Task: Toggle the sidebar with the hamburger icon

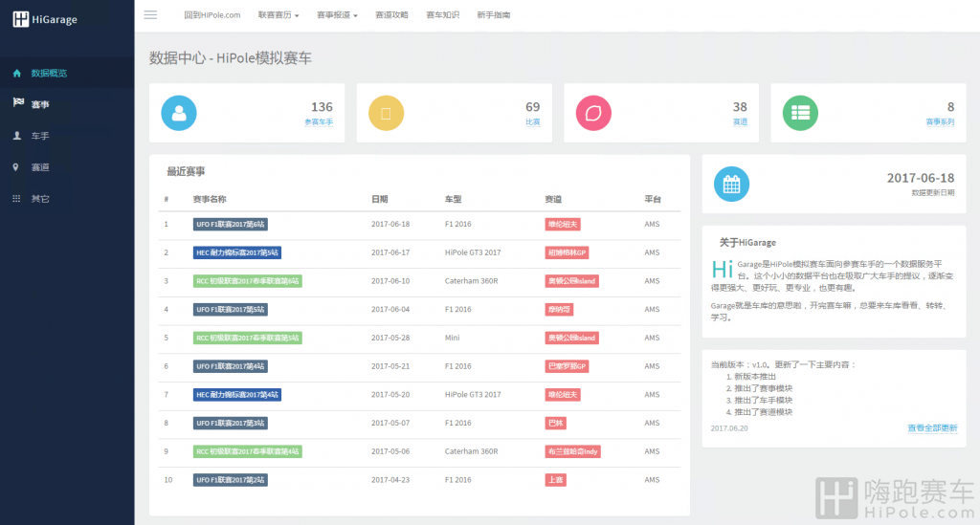Action: (x=150, y=15)
